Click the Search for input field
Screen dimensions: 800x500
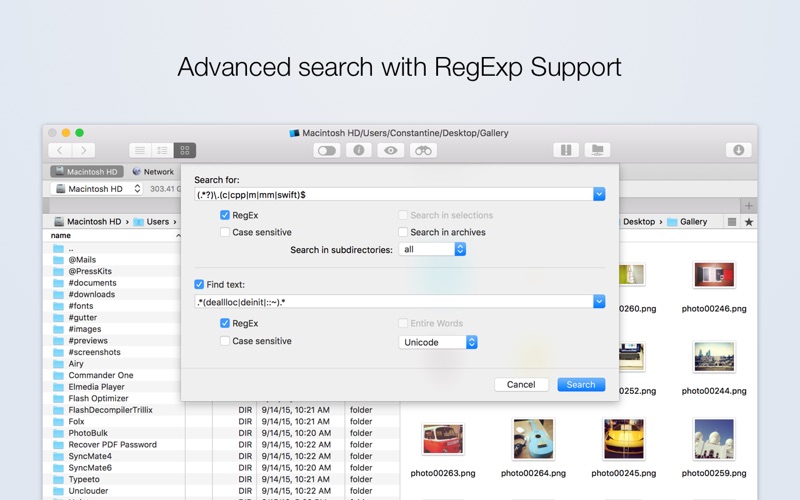coord(393,194)
